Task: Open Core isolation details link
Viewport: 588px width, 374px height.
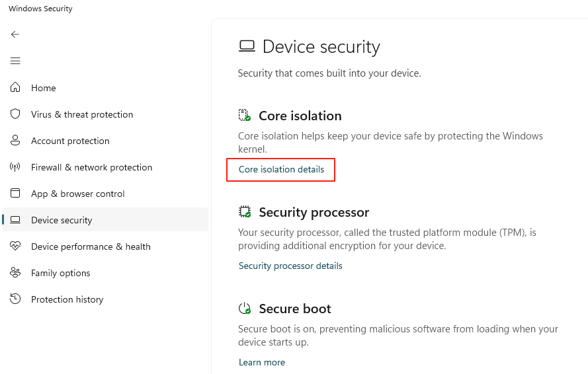Action: coord(281,169)
